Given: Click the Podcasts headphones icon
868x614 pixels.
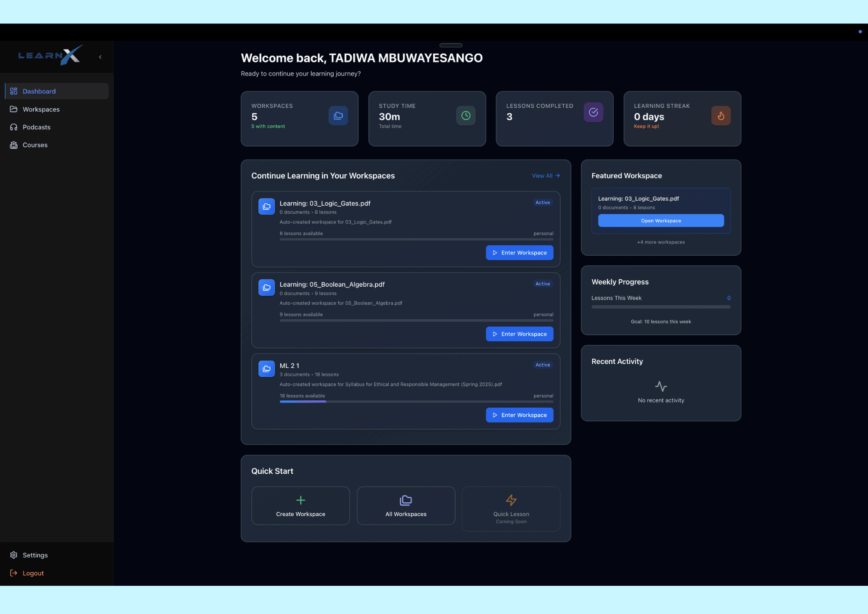Looking at the screenshot, I should (x=13, y=127).
